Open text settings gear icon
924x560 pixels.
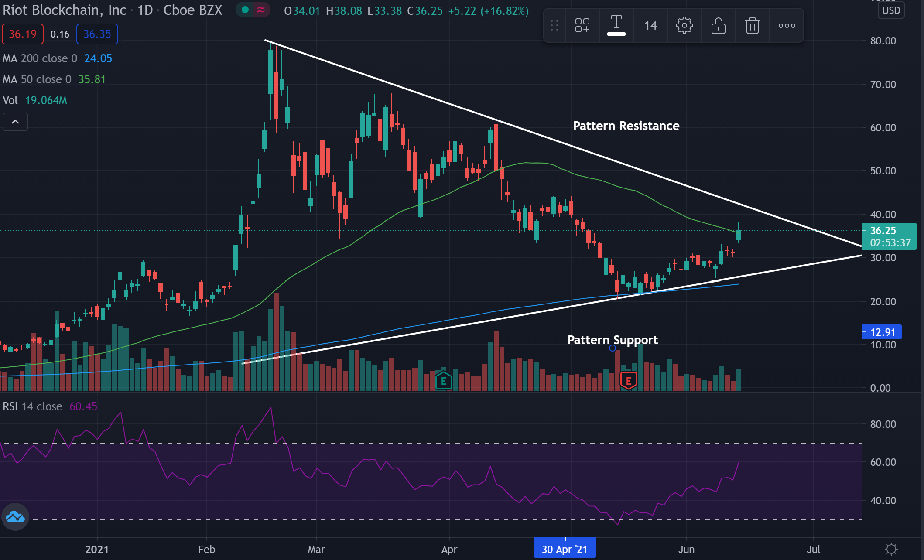(x=684, y=26)
